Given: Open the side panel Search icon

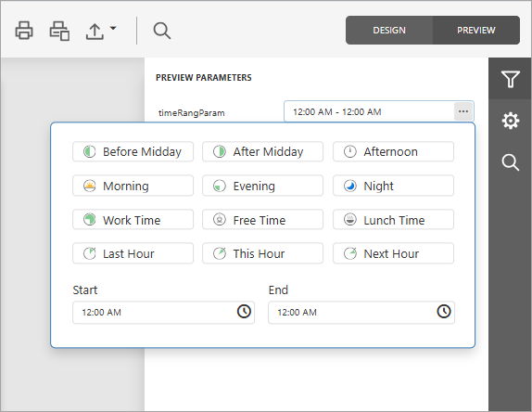Looking at the screenshot, I should (511, 162).
